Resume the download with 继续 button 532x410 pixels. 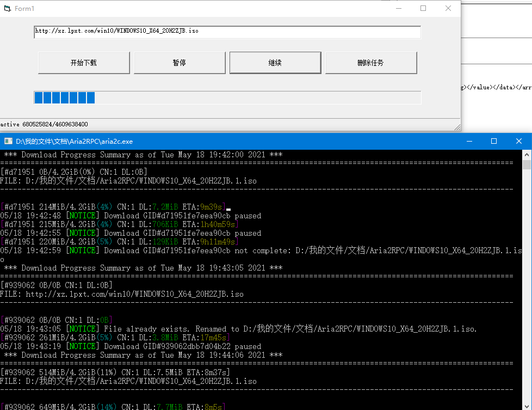[275, 63]
